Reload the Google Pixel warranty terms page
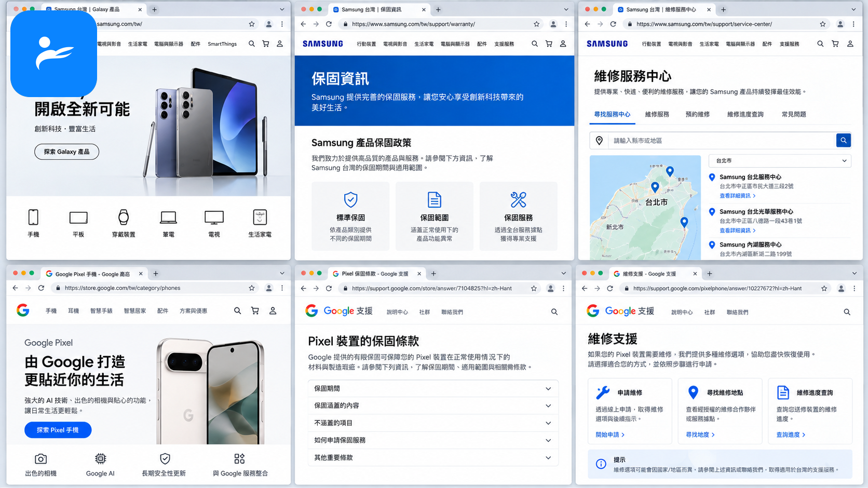This screenshot has height=488, width=868. [x=329, y=288]
